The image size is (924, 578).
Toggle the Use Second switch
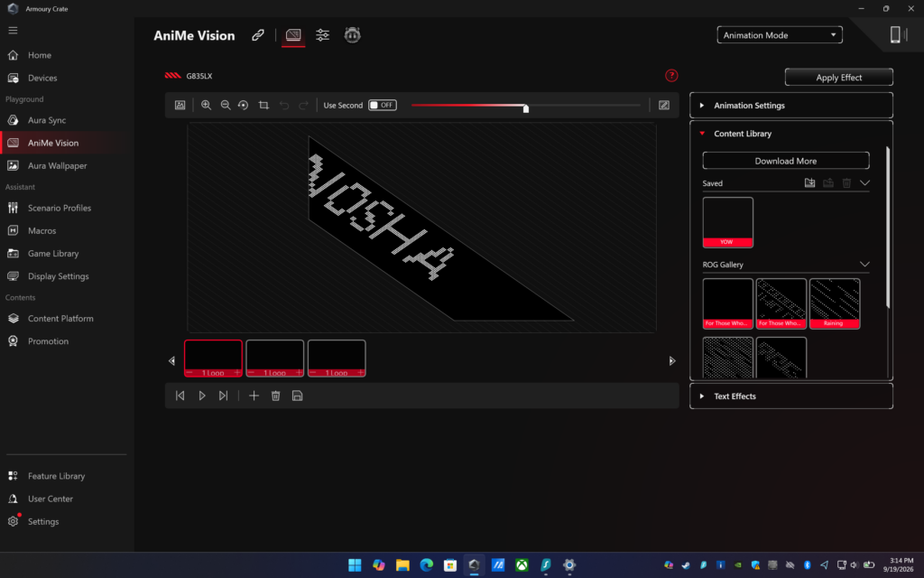point(383,105)
